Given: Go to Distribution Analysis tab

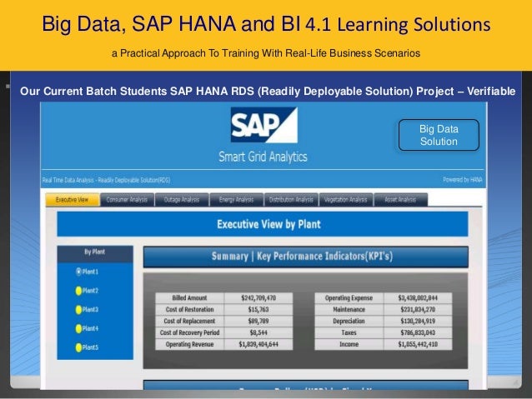Looking at the screenshot, I should 291,200.
